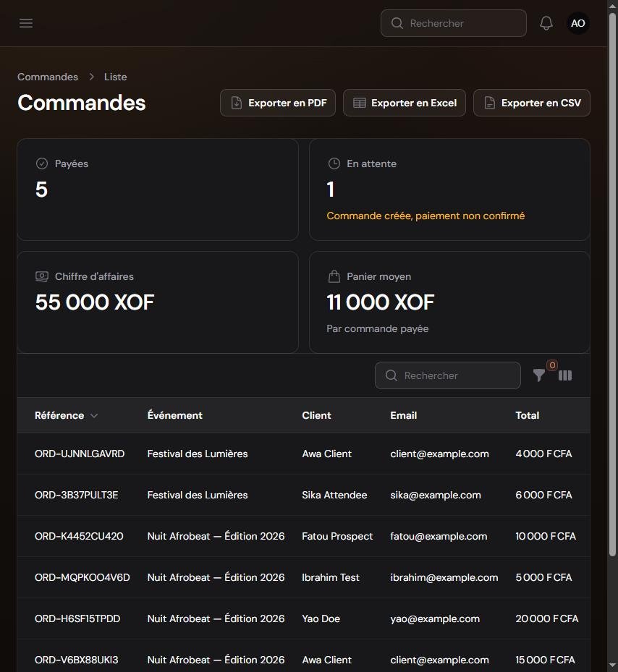Export orders as PDF

point(278,103)
